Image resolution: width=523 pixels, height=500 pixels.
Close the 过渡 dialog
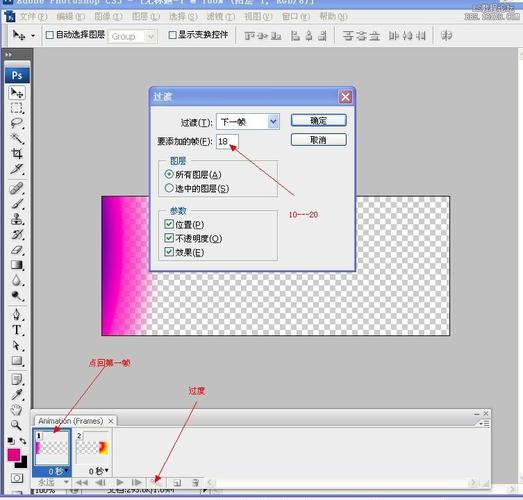pos(345,97)
